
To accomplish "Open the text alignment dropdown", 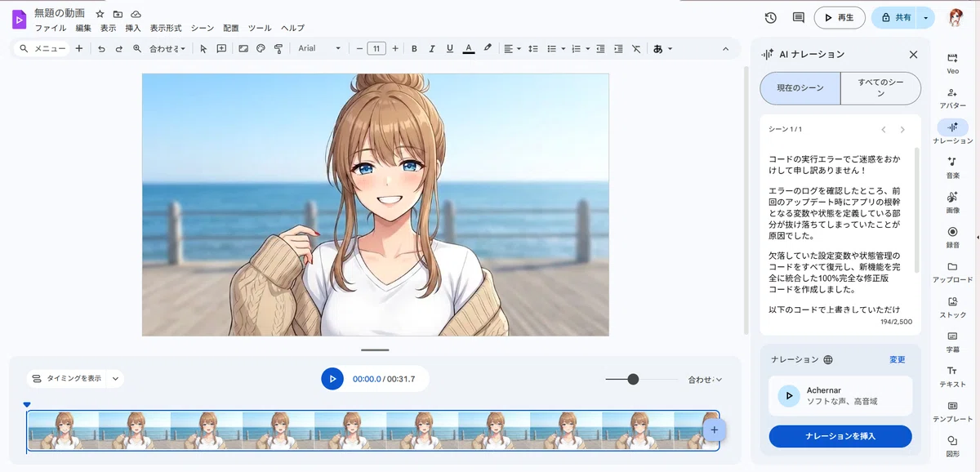I will (512, 49).
